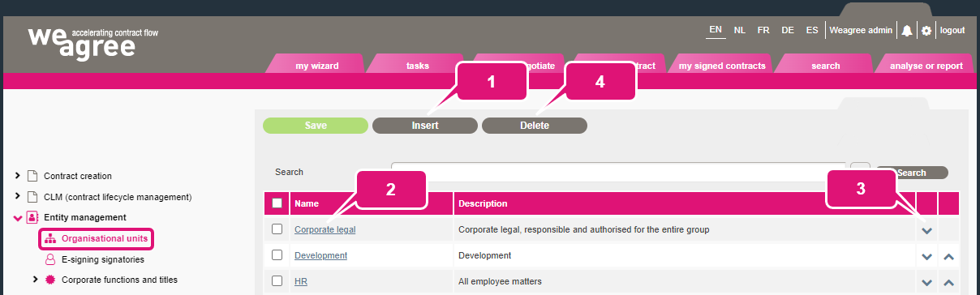Viewport: 980px width, 295px height.
Task: Move the Development row down
Action: tap(927, 256)
